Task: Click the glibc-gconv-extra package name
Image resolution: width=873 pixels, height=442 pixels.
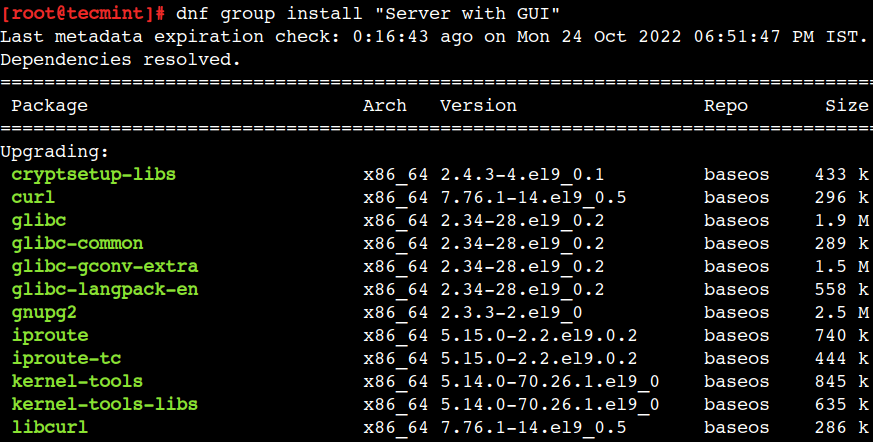Action: pyautogui.click(x=105, y=267)
